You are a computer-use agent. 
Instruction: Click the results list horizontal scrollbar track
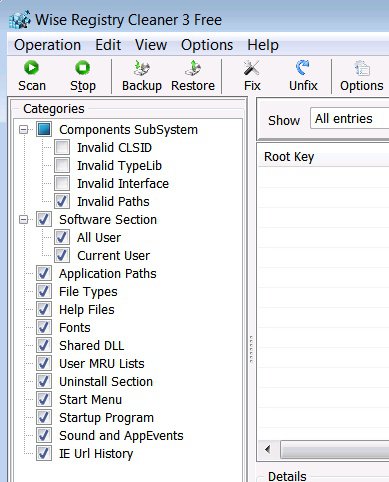(335, 450)
